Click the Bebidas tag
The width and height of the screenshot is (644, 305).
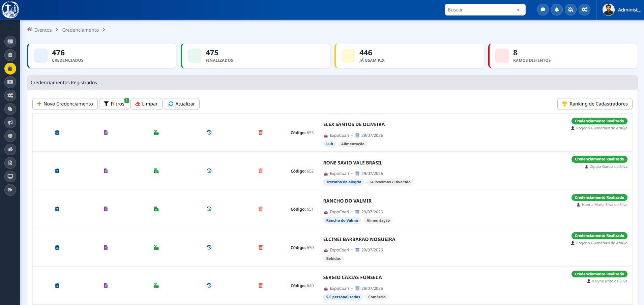tap(333, 258)
